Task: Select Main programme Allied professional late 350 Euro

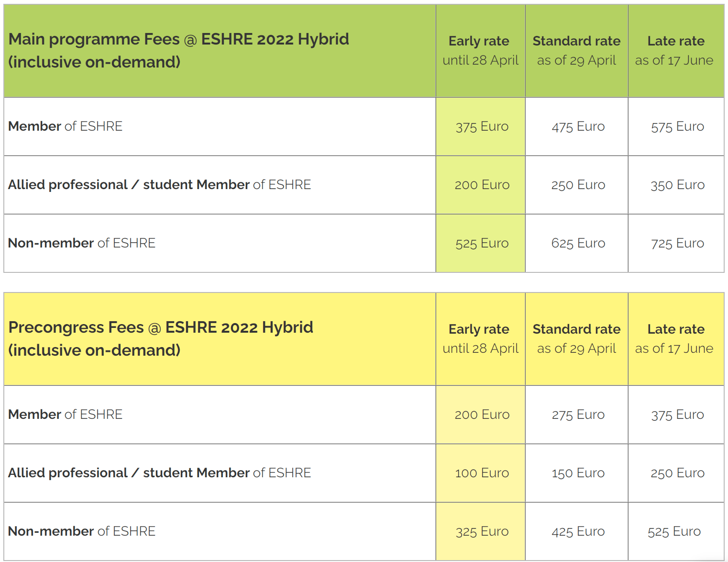Action: tap(677, 185)
